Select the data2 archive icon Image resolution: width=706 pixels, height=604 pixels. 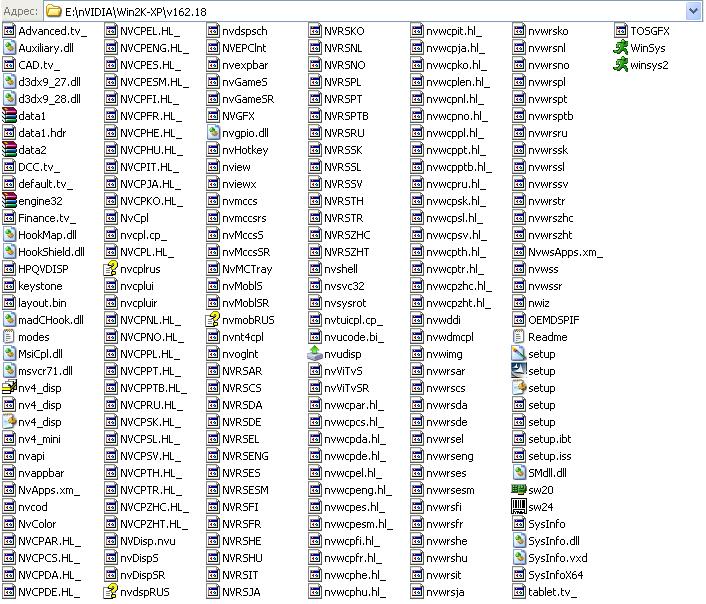[9, 150]
